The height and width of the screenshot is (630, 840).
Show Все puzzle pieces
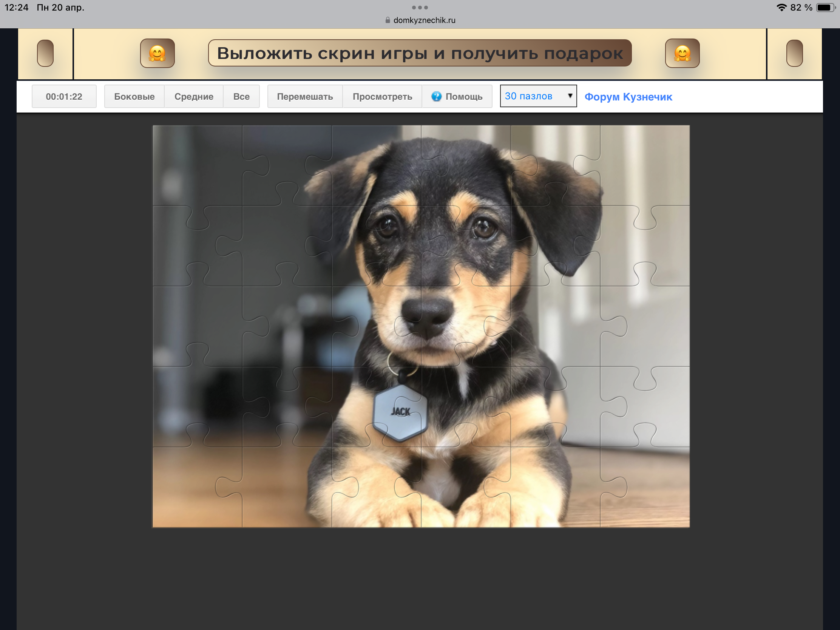241,96
